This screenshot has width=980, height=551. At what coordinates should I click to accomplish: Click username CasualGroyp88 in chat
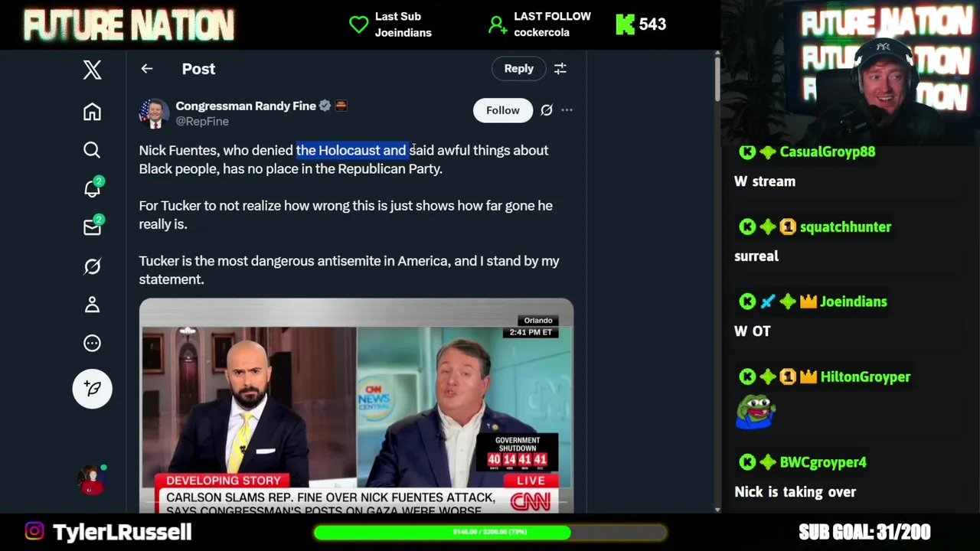point(827,152)
